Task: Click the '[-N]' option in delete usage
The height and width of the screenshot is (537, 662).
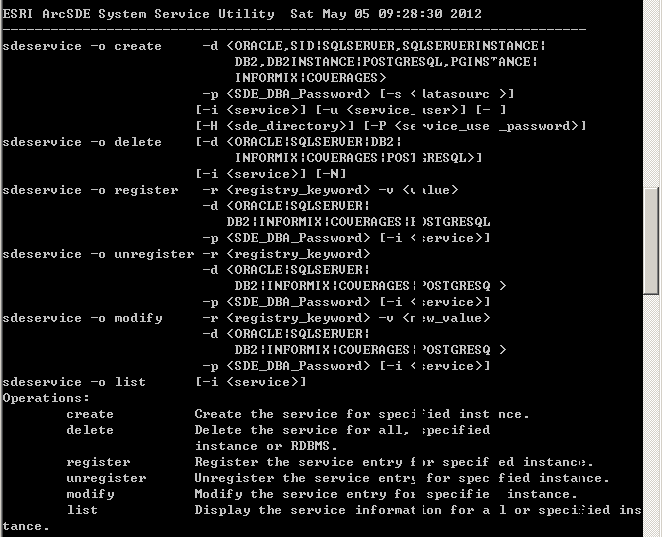Action: (331, 174)
